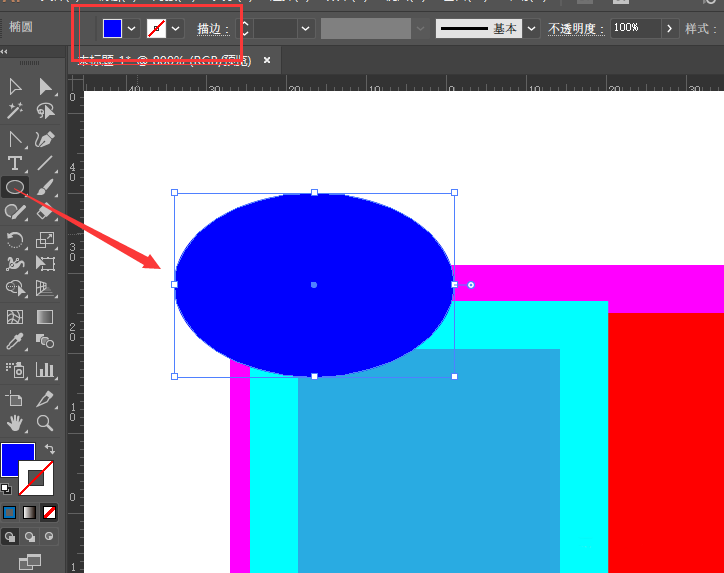Click the ellipse center point
The height and width of the screenshot is (573, 724).
click(x=314, y=285)
